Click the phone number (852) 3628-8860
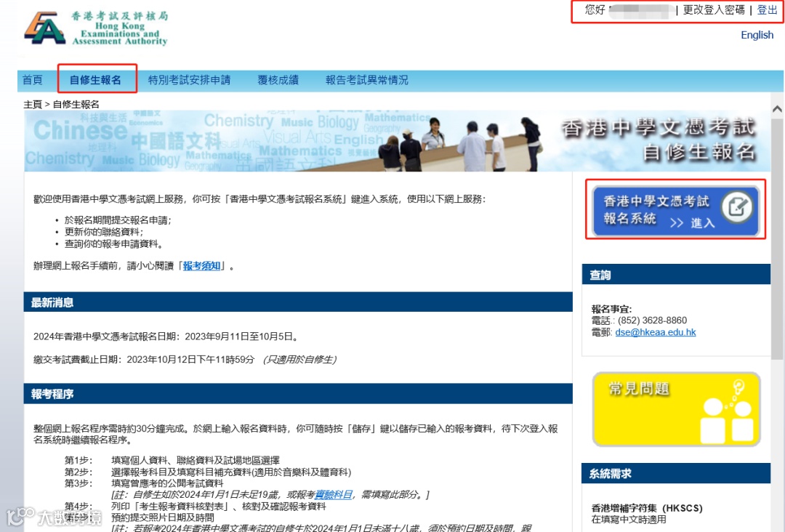Image resolution: width=785 pixels, height=532 pixels. pyautogui.click(x=652, y=321)
